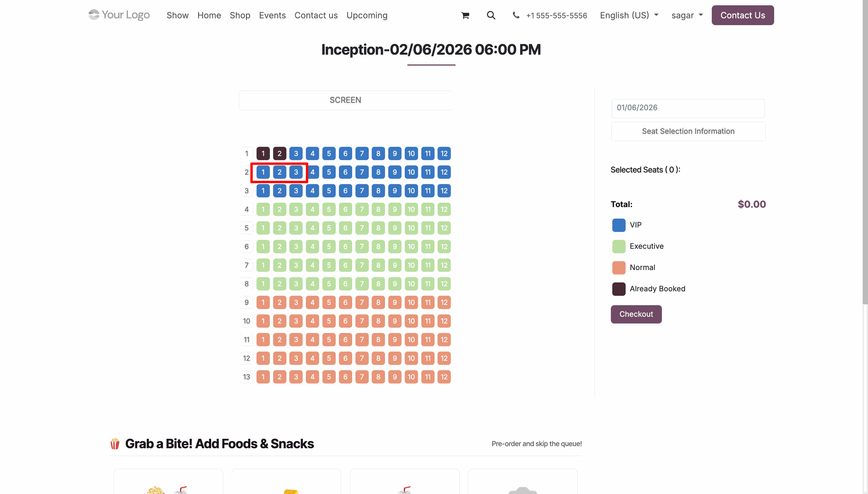Click the Executive green legend swatch

619,247
